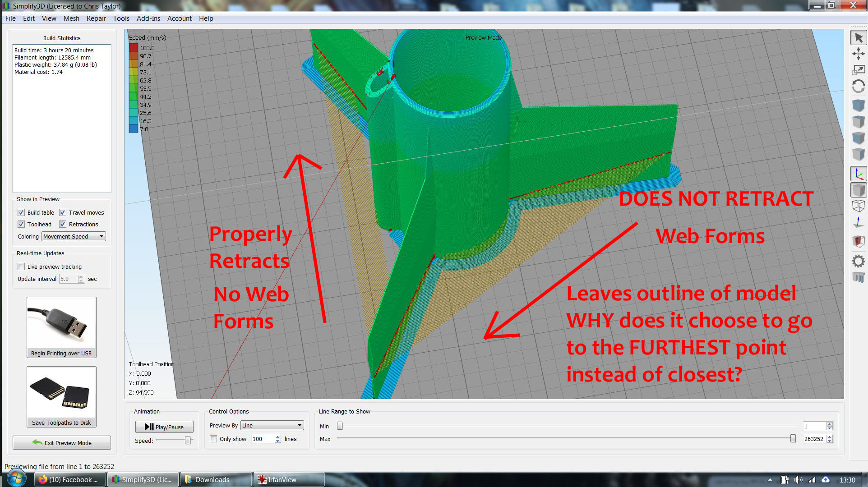Open the Downloads folder from taskbar
Image resolution: width=868 pixels, height=487 pixels.
click(x=216, y=479)
